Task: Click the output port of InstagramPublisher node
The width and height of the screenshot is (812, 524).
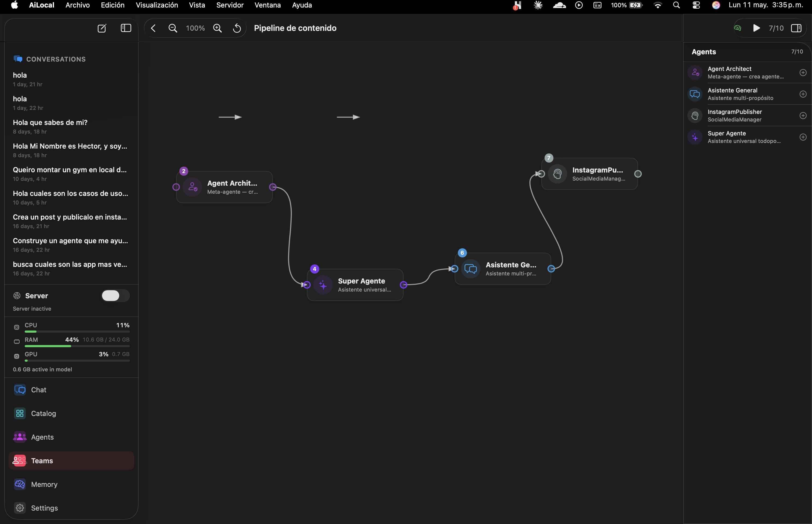Action: (x=638, y=174)
